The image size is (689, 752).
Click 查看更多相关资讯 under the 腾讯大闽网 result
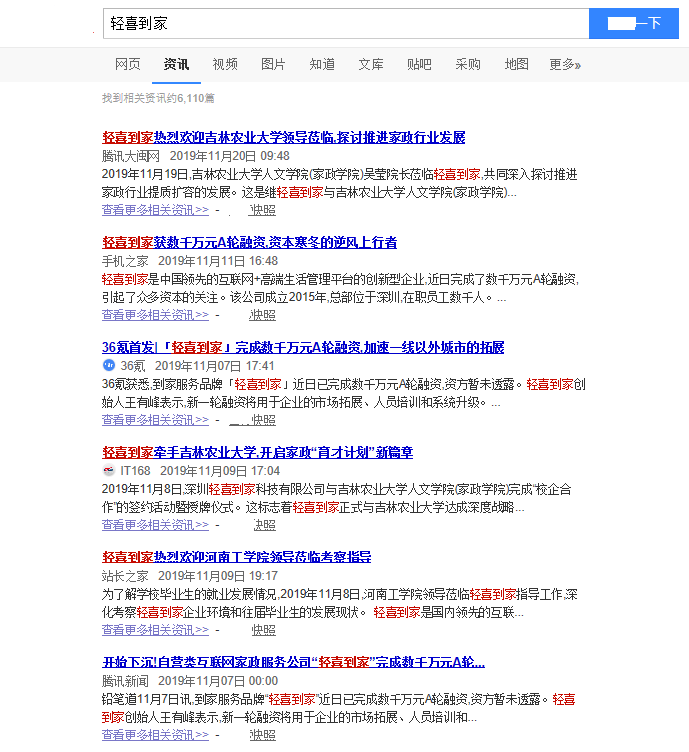pyautogui.click(x=155, y=210)
